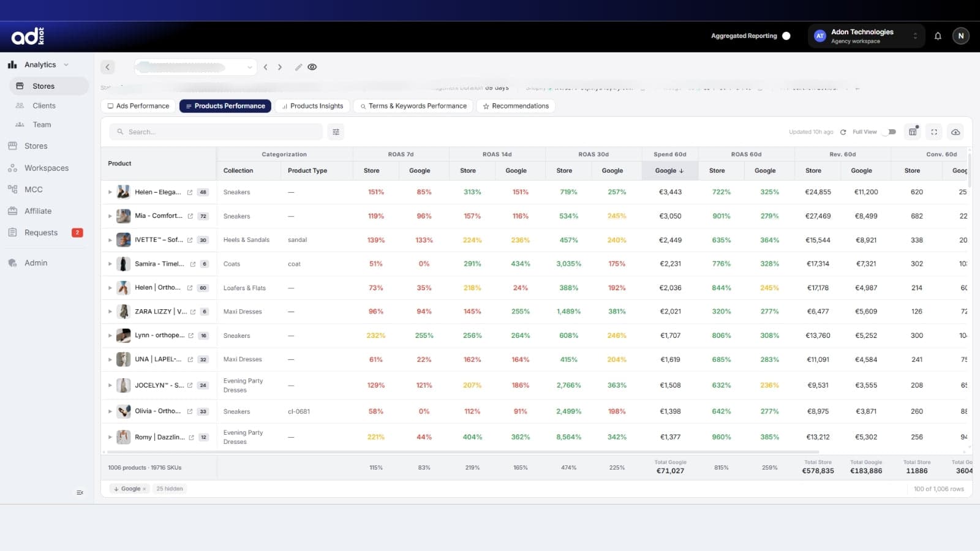
Task: Expand the Mia - Comfort product row
Action: (110, 216)
